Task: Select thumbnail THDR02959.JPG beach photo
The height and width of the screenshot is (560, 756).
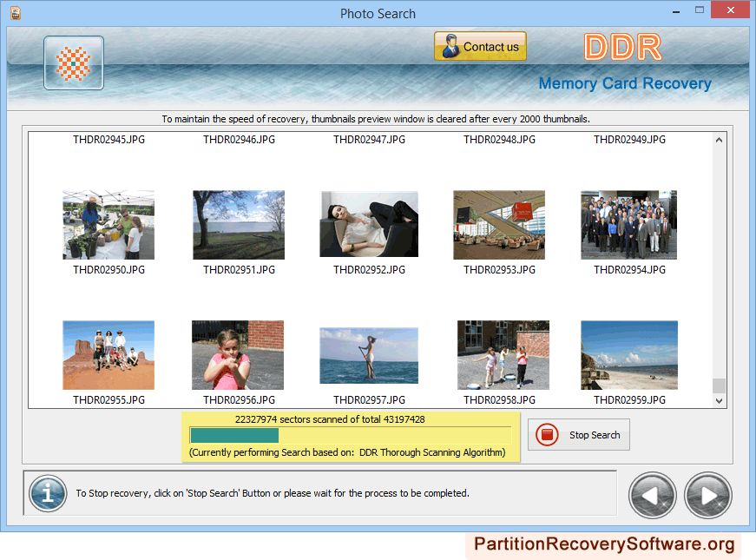Action: 629,355
